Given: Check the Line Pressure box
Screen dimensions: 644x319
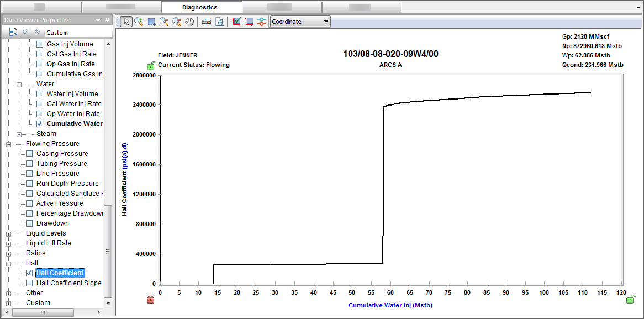Looking at the screenshot, I should point(29,174).
